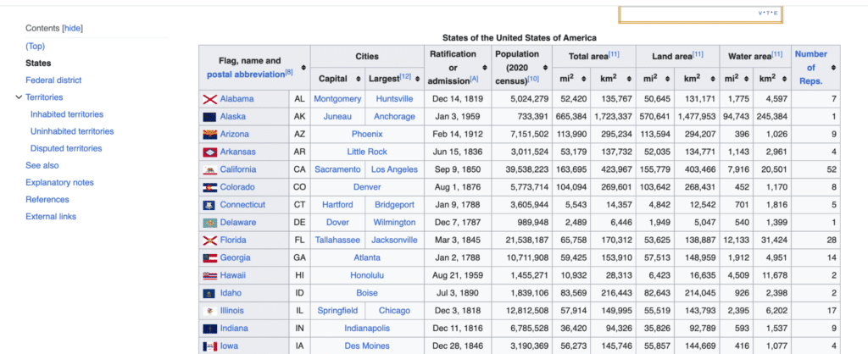Jump to Inhabited territories section
This screenshot has width=868, height=354.
click(66, 114)
